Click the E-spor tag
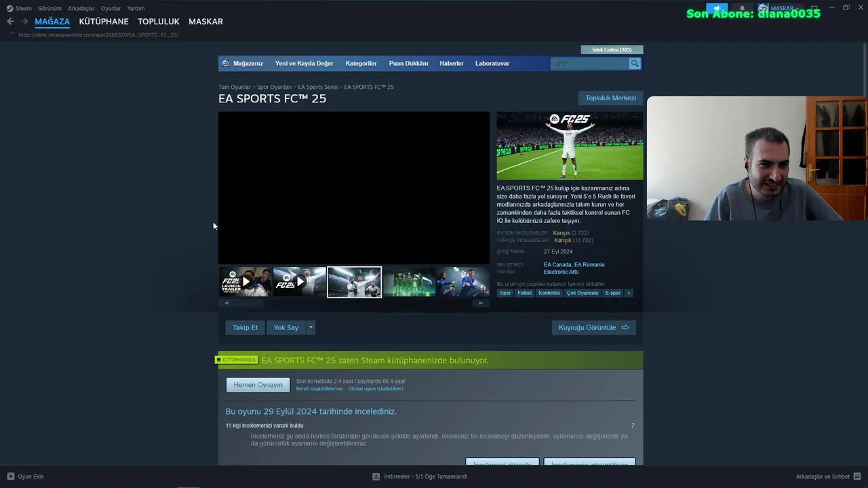This screenshot has width=868, height=488. [x=612, y=293]
